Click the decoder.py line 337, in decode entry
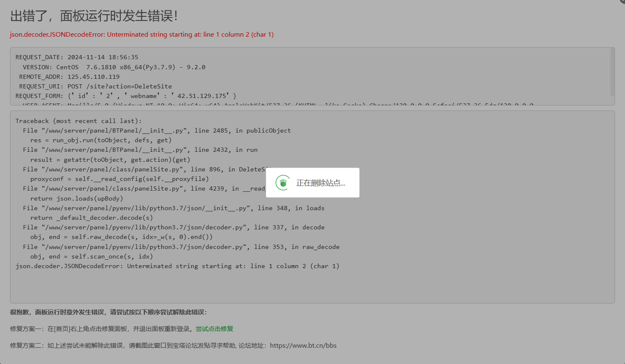The height and width of the screenshot is (364, 625). [x=174, y=227]
